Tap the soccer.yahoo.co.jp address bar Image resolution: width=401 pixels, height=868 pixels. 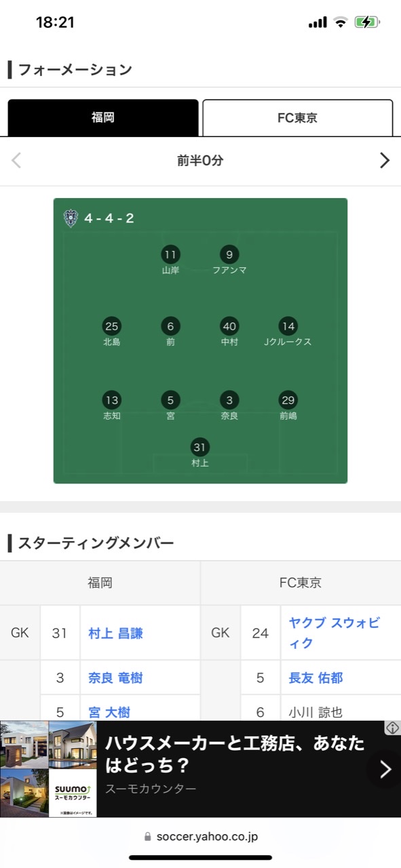(200, 837)
